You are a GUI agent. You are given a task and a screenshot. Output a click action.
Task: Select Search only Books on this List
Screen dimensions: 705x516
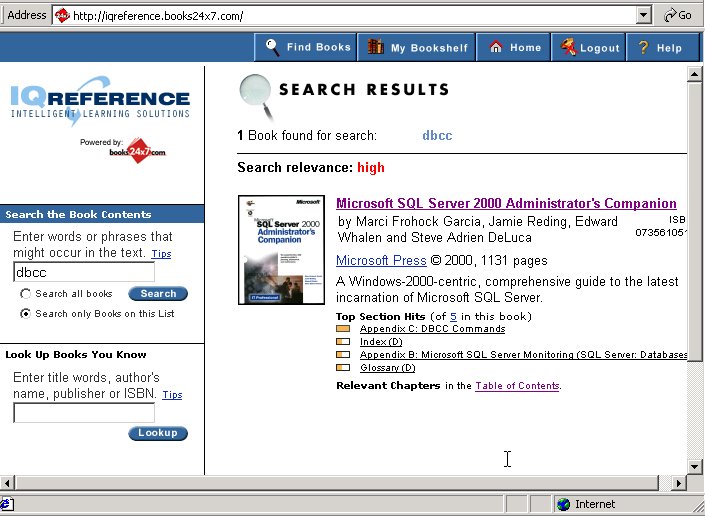coord(26,313)
